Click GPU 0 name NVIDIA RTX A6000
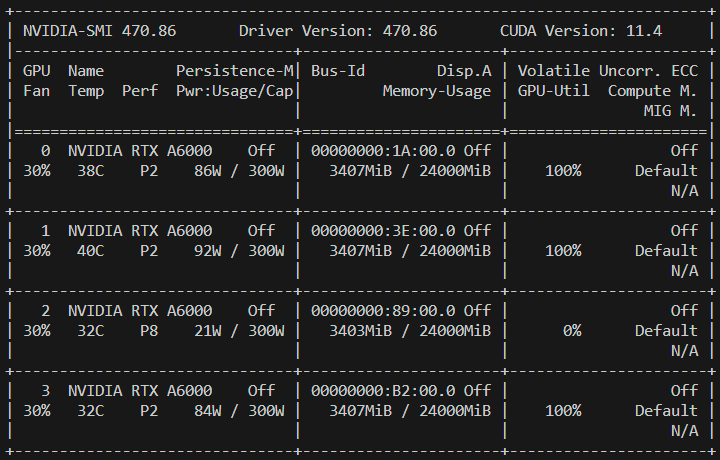 pyautogui.click(x=139, y=151)
